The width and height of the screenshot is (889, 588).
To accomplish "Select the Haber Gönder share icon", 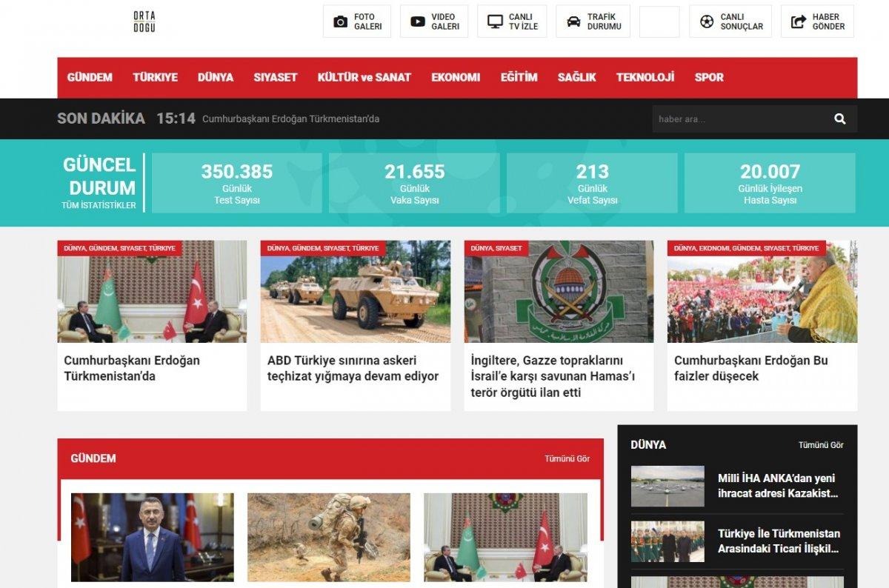I will point(798,21).
